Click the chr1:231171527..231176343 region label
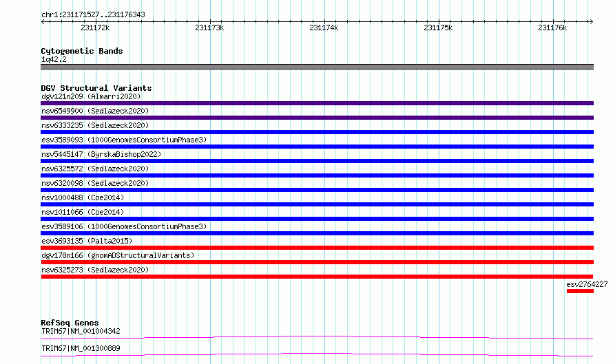 click(x=93, y=14)
